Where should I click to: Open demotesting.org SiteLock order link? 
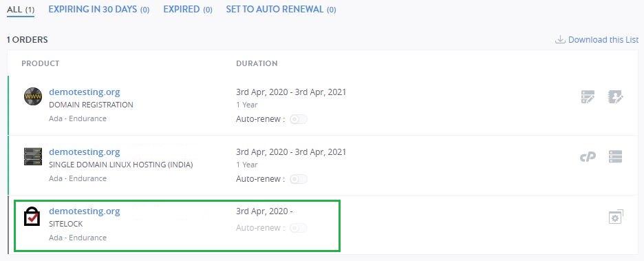[x=84, y=211]
